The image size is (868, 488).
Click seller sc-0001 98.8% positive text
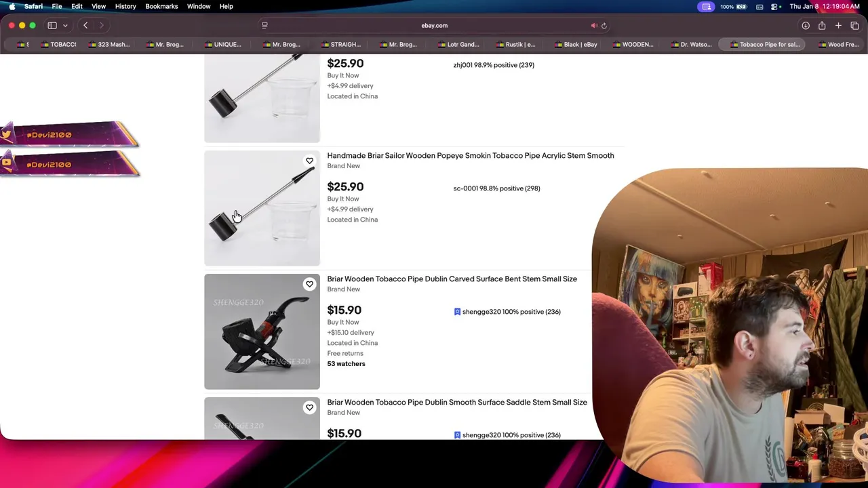click(496, 188)
